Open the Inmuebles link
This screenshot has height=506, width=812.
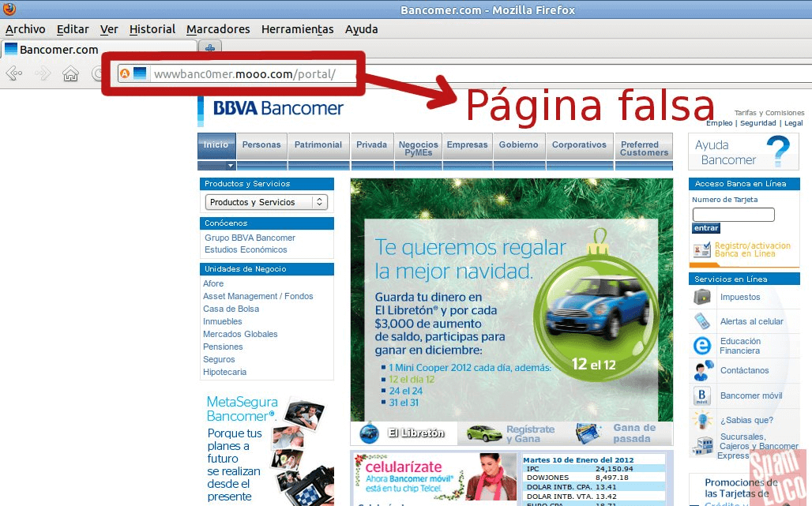(223, 322)
